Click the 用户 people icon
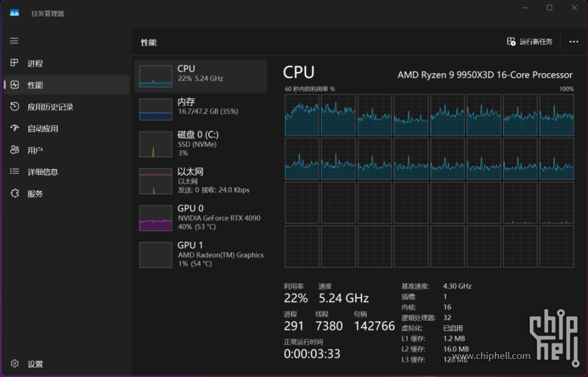 (14, 150)
